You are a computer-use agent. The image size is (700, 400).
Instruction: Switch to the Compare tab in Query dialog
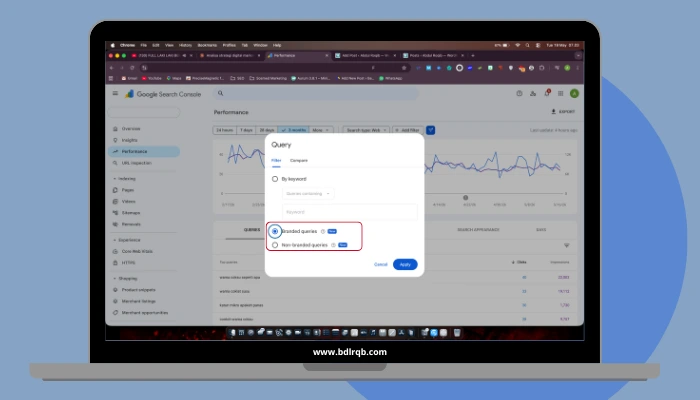(299, 160)
